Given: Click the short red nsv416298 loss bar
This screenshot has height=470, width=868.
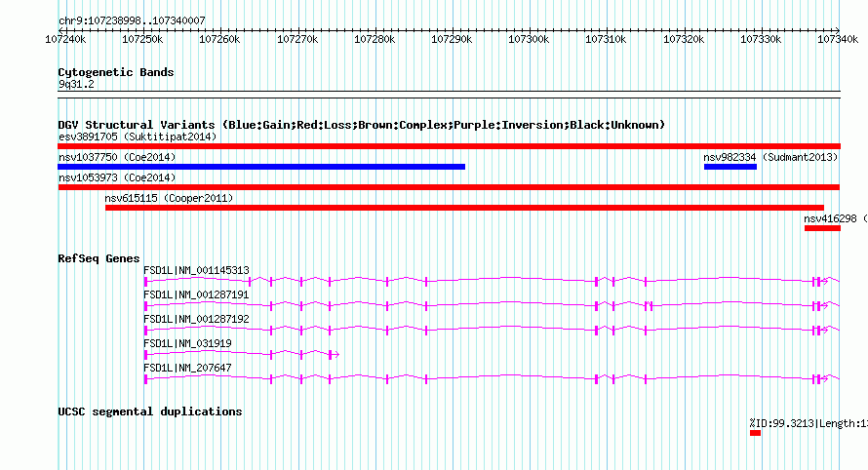Looking at the screenshot, I should [x=822, y=228].
